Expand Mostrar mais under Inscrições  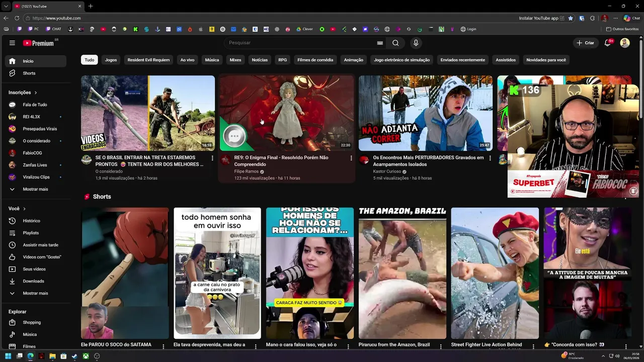pos(36,189)
